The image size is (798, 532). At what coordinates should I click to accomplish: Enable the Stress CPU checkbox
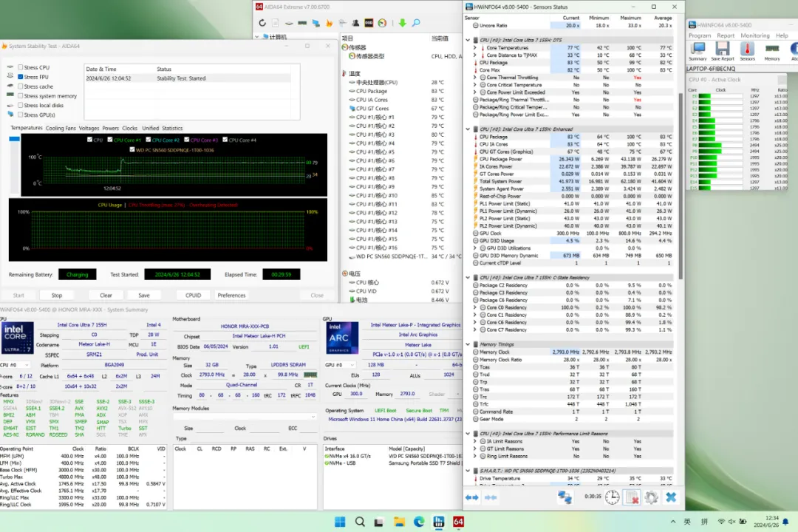(x=20, y=67)
